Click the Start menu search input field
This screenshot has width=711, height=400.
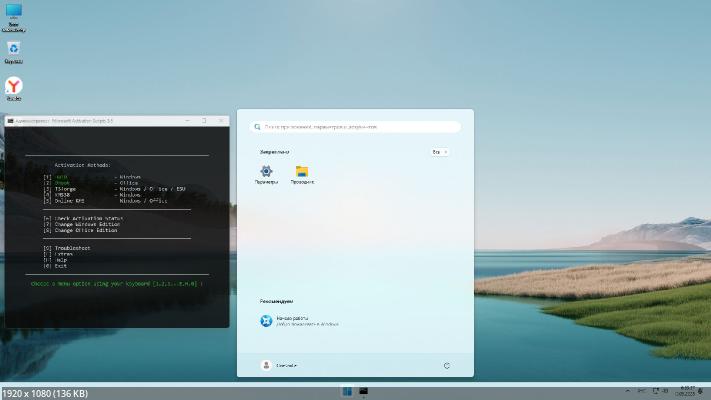point(355,127)
